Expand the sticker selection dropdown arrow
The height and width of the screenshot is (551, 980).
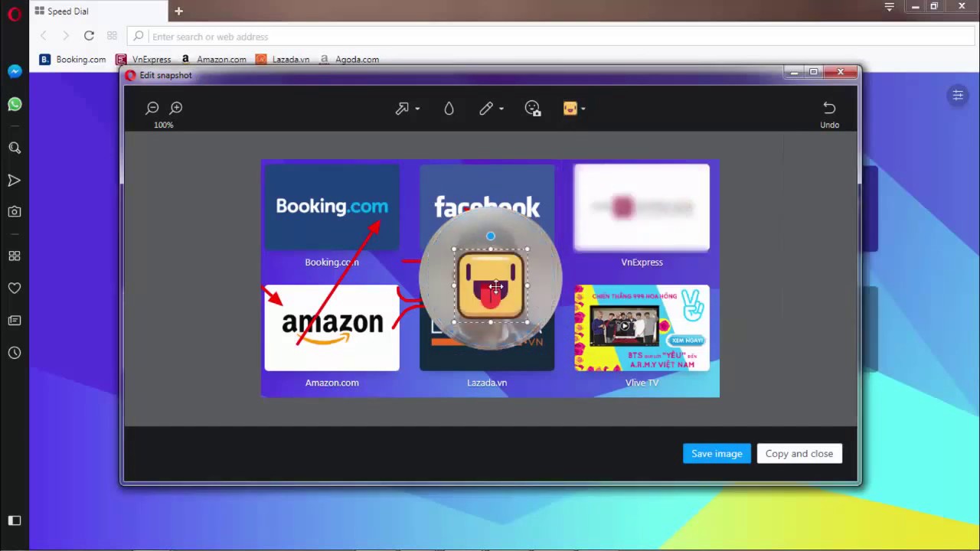click(x=583, y=109)
